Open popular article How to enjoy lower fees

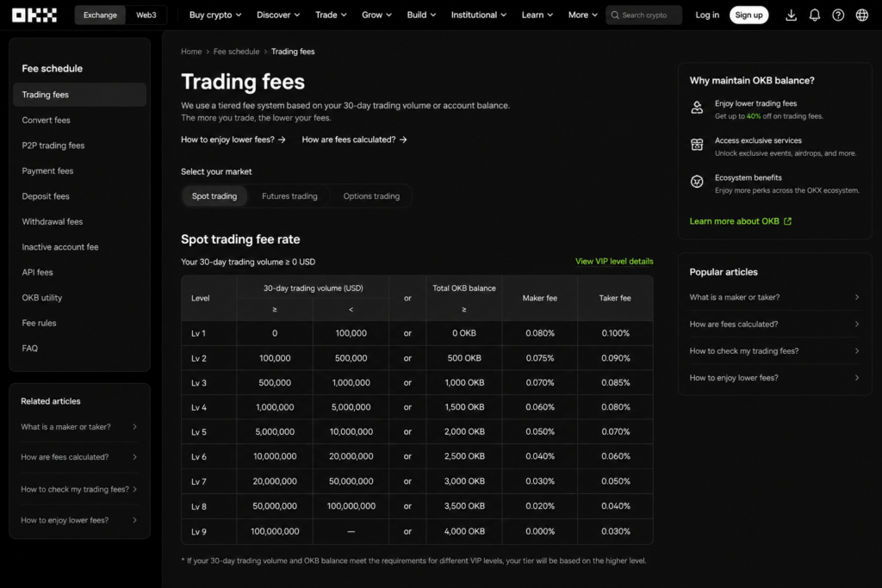pyautogui.click(x=774, y=378)
